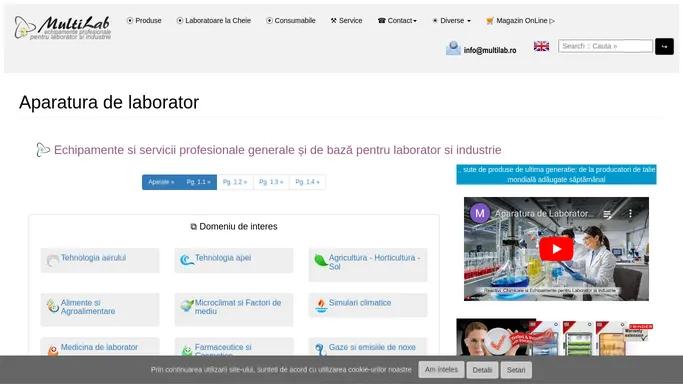Go to Pg. 1.3 tab
Viewport: 683px width, 384px height.
[271, 182]
